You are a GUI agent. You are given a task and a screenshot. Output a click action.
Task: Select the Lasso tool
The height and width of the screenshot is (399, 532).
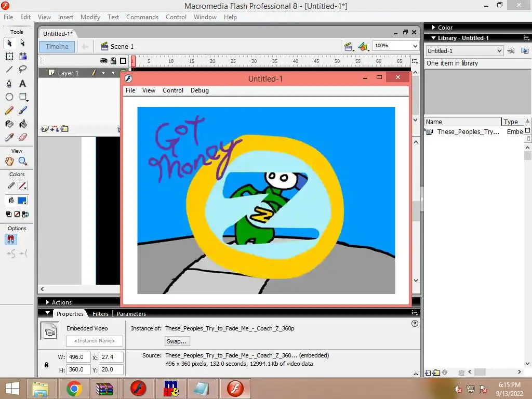pyautogui.click(x=23, y=70)
